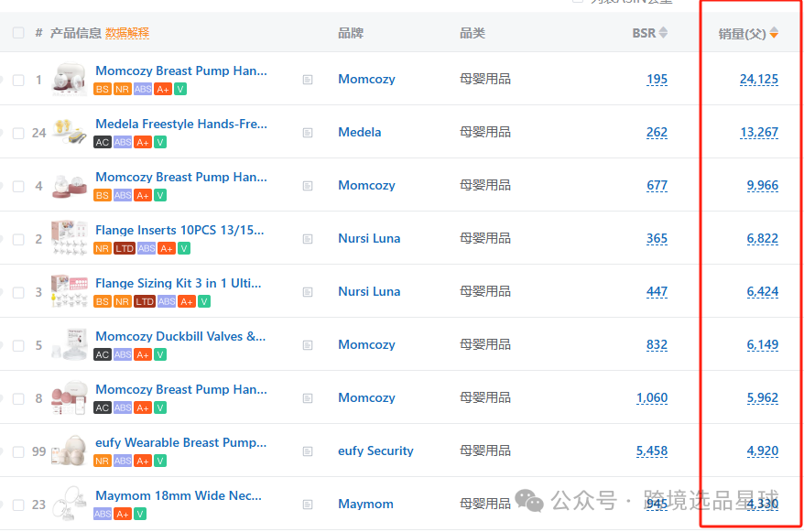Check the box for row 2 Flange Inserts
The image size is (804, 532).
[18, 239]
